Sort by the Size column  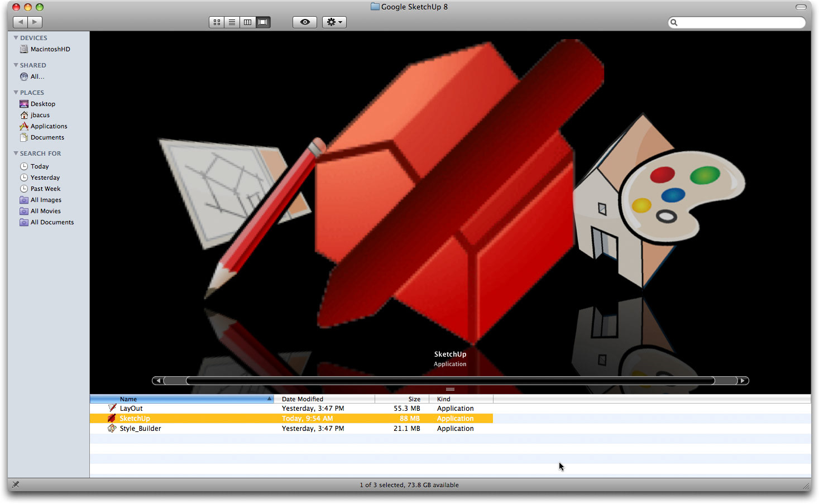pyautogui.click(x=402, y=399)
